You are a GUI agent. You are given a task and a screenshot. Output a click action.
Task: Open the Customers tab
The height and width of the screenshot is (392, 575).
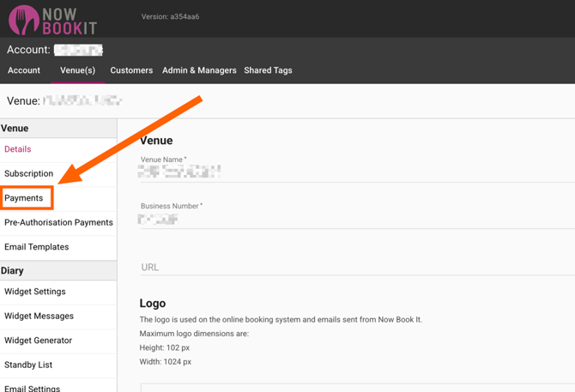pyautogui.click(x=131, y=70)
